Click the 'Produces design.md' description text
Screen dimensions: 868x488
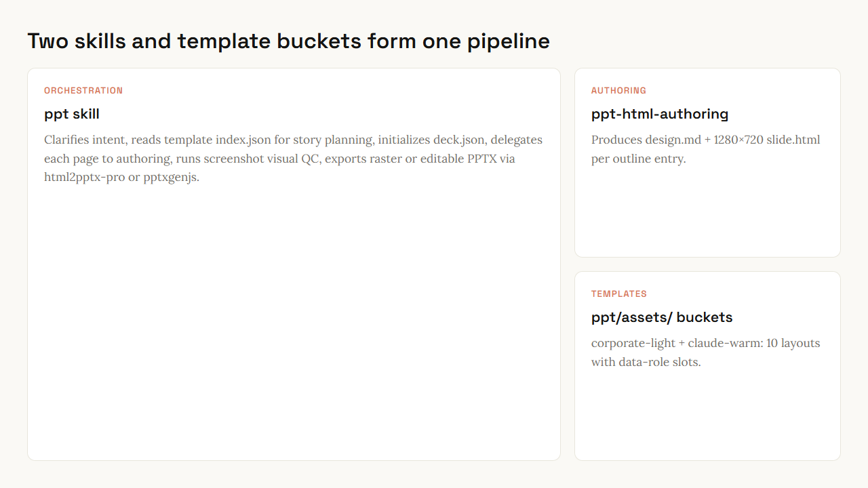coord(705,149)
